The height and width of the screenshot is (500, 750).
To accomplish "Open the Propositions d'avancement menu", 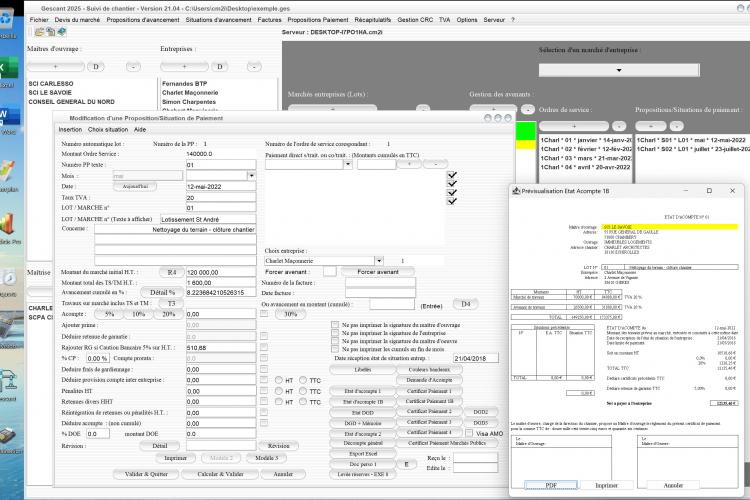I will [143, 20].
